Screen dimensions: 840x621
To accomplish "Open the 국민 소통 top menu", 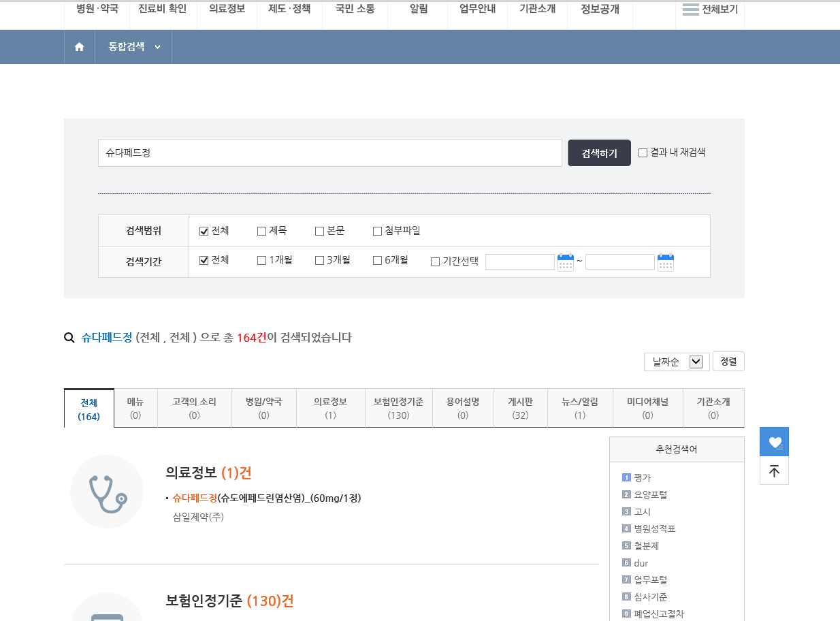I will click(x=355, y=10).
